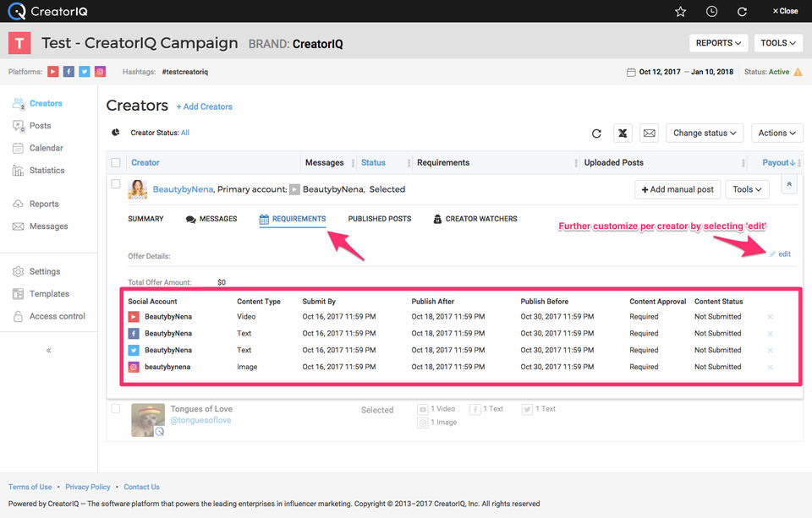
Task: Click the edit offer details link
Action: (781, 254)
